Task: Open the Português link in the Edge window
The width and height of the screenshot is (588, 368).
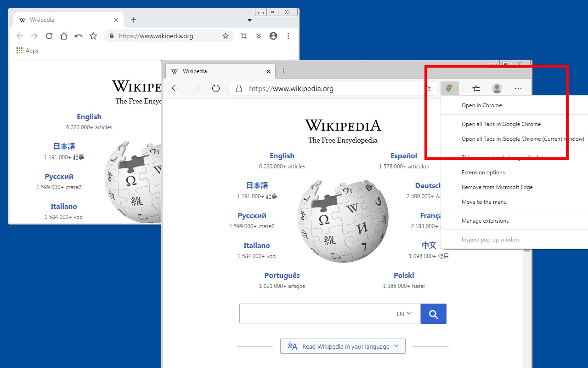Action: [x=282, y=276]
